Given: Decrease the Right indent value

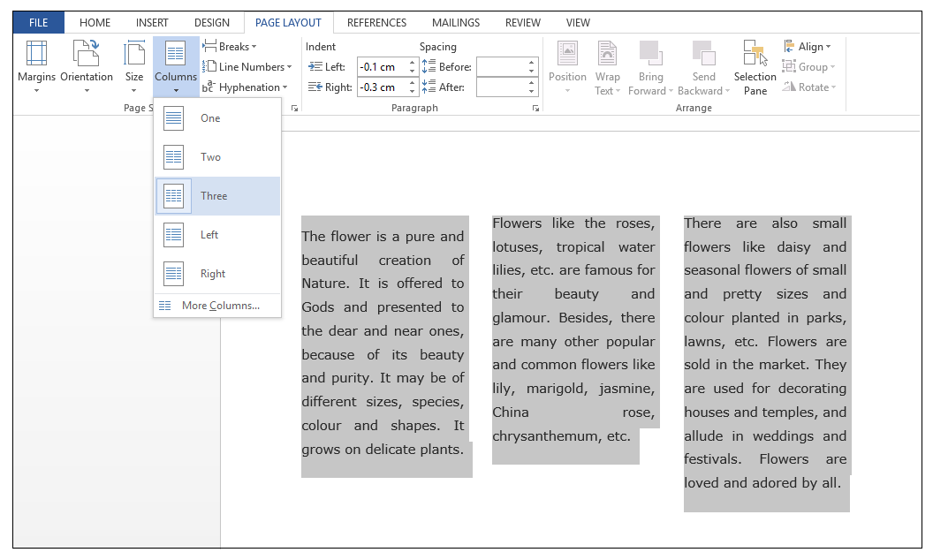Looking at the screenshot, I should (412, 92).
